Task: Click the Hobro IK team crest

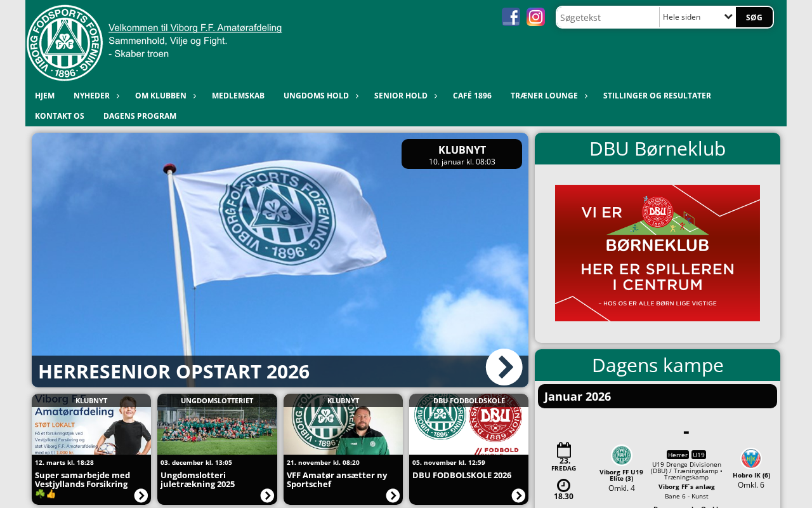Action: [x=751, y=458]
